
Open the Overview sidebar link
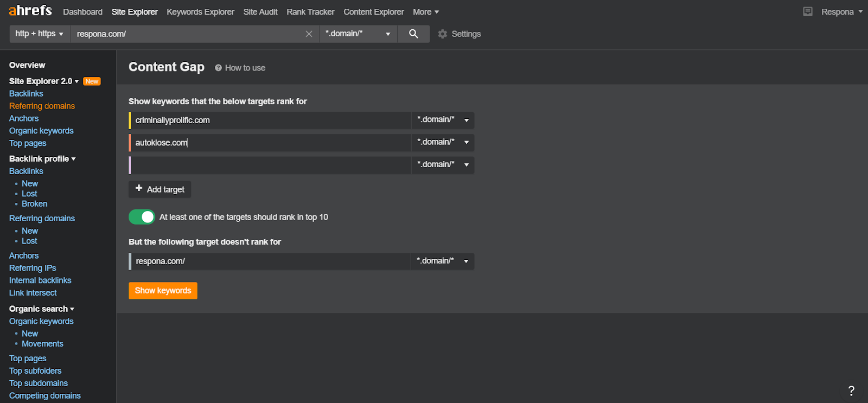[27, 65]
